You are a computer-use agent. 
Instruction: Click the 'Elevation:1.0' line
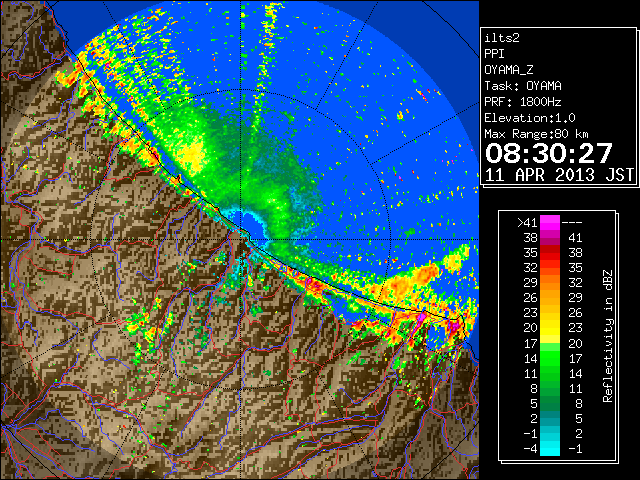530,118
